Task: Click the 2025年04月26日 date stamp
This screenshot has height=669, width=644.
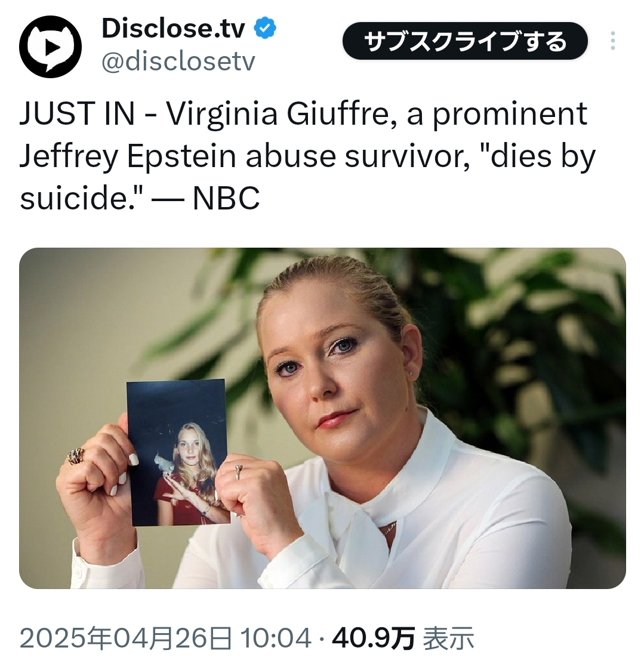Action: [x=126, y=639]
